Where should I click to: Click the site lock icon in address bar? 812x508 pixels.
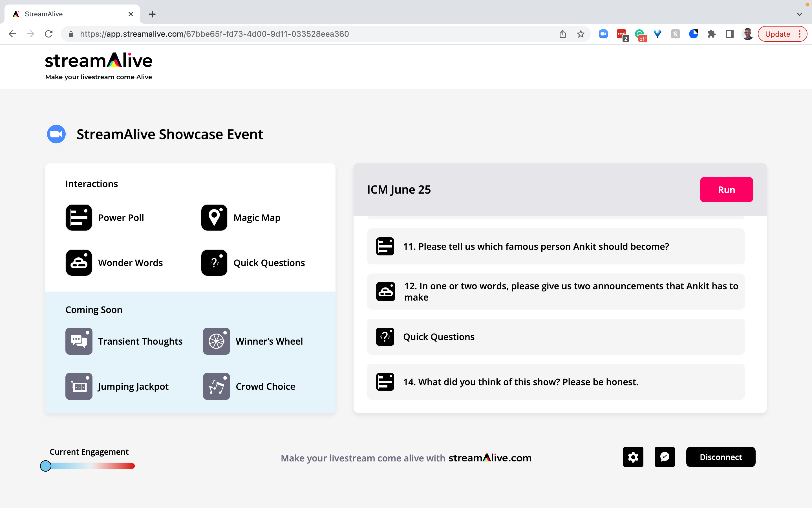pyautogui.click(x=71, y=34)
